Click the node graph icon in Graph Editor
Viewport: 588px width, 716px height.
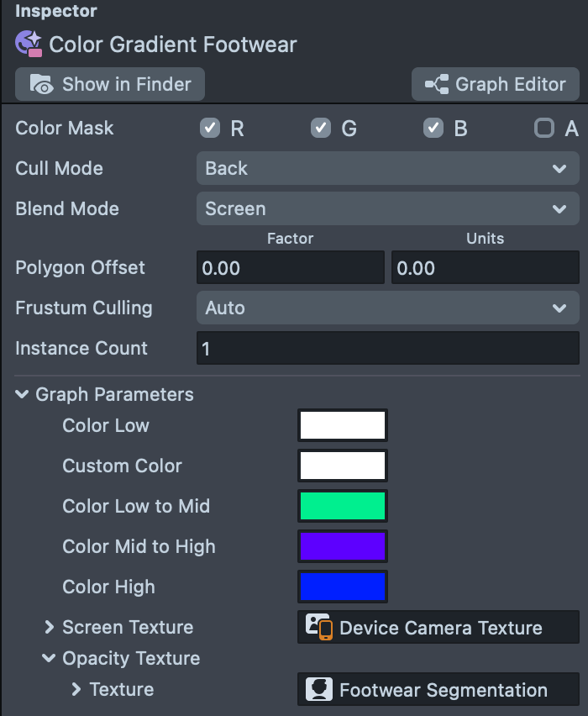point(436,84)
